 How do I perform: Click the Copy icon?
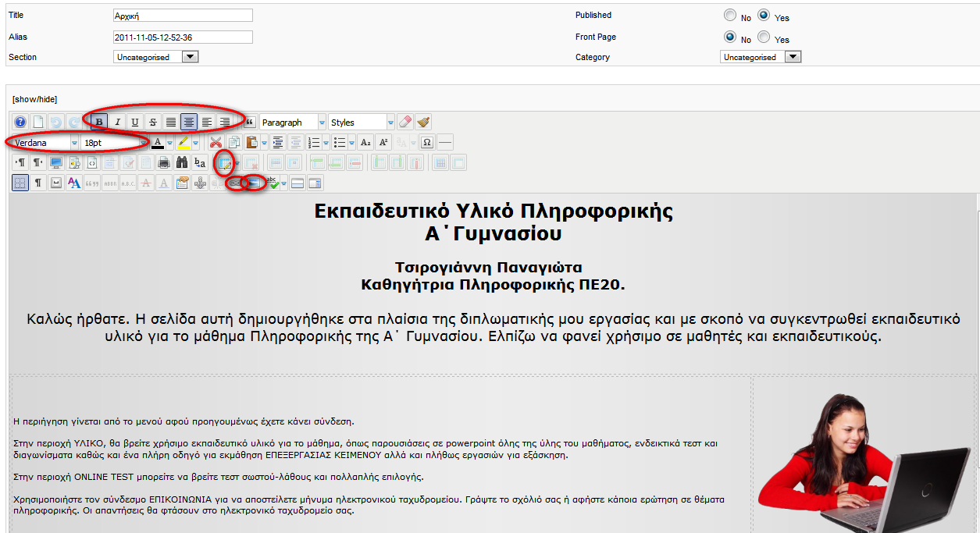click(233, 142)
